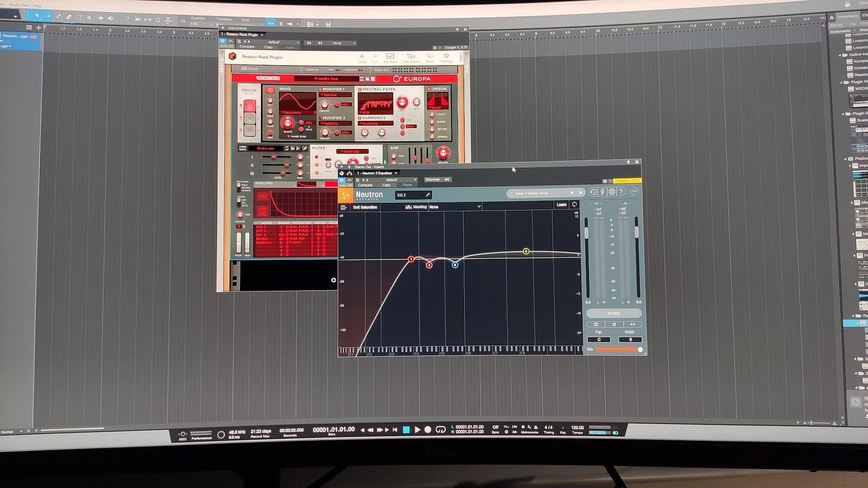Click Stop button in transport bar

tap(406, 430)
